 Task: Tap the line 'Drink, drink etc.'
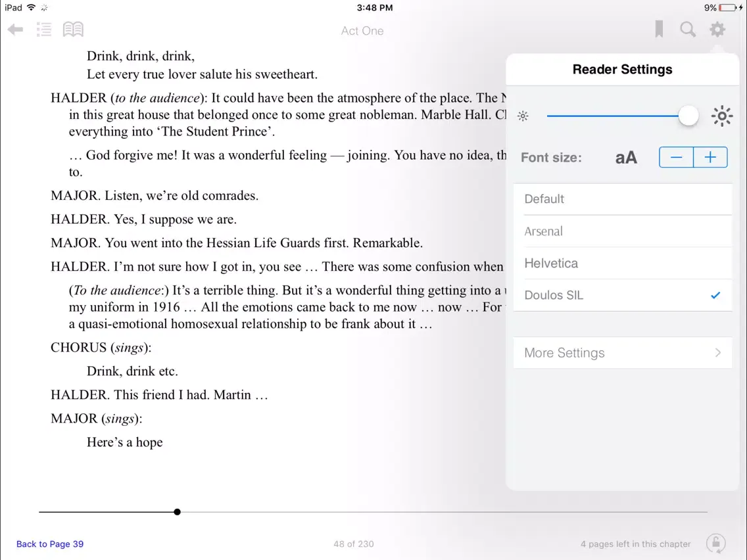coord(132,371)
